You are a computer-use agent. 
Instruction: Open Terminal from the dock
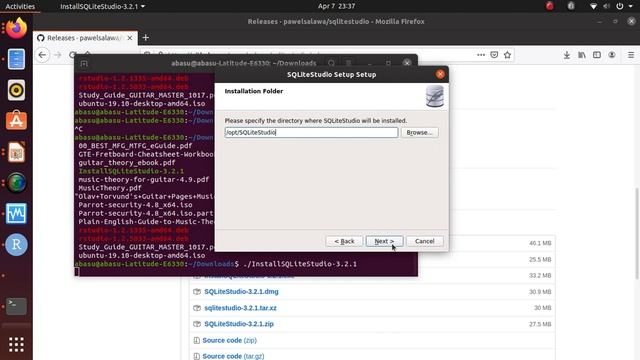16,306
